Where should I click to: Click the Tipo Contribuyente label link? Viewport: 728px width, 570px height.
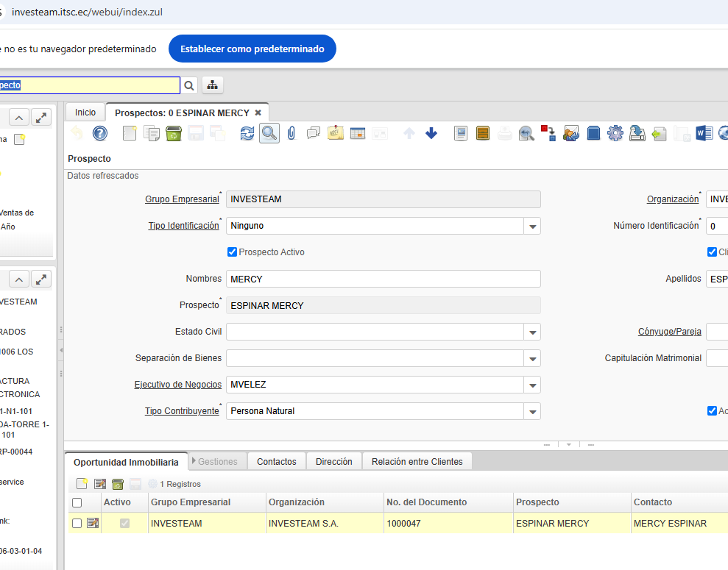(x=181, y=411)
